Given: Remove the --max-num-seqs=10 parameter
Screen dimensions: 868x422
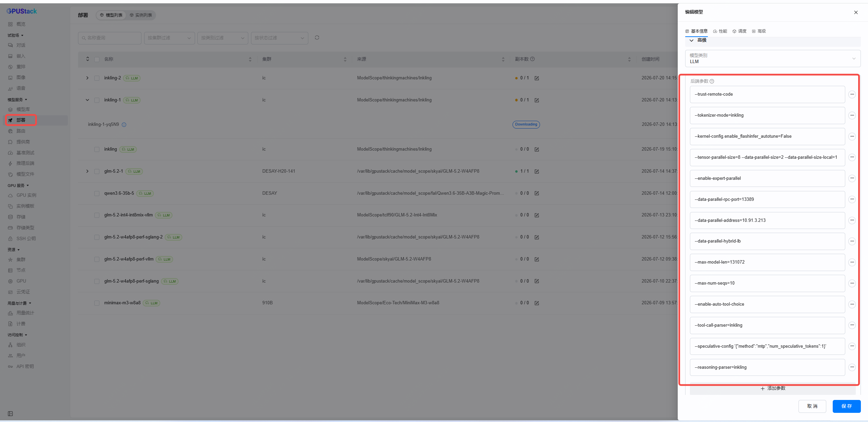Looking at the screenshot, I should 852,283.
